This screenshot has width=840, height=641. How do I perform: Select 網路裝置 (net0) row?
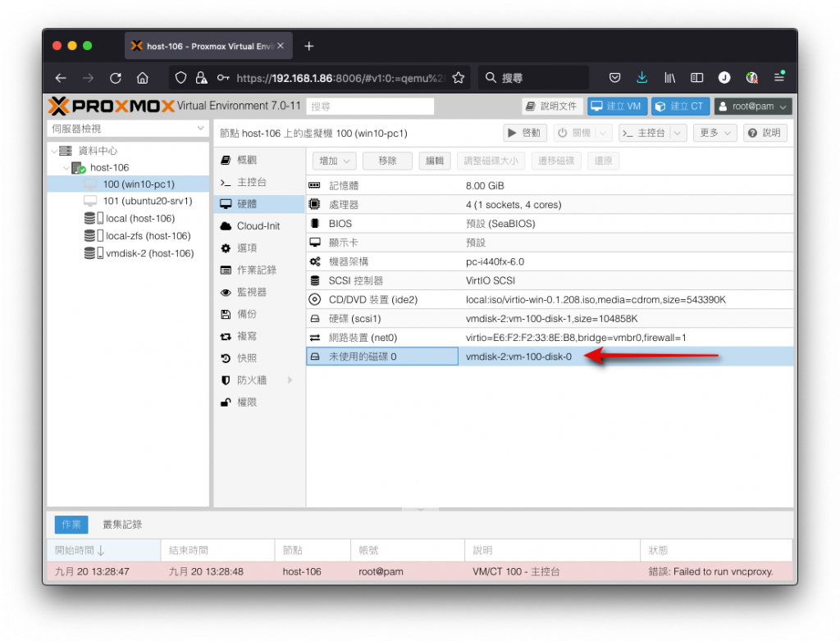[x=550, y=338]
